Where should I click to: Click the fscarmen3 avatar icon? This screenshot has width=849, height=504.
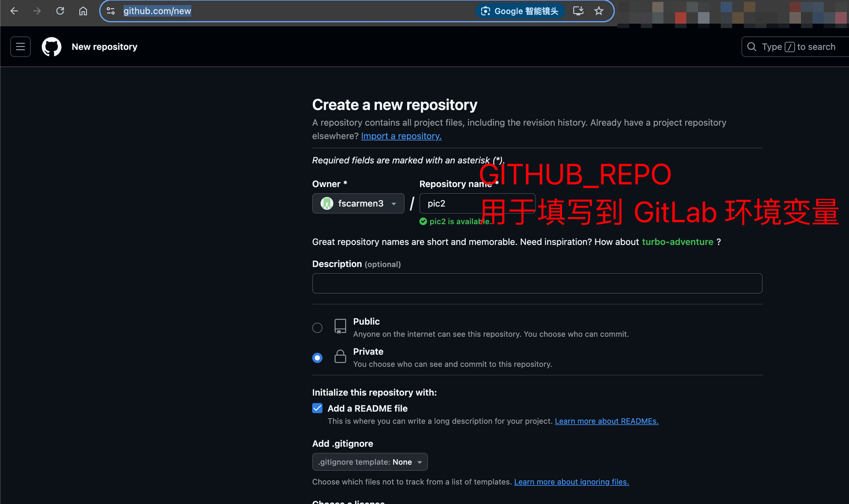click(x=327, y=203)
